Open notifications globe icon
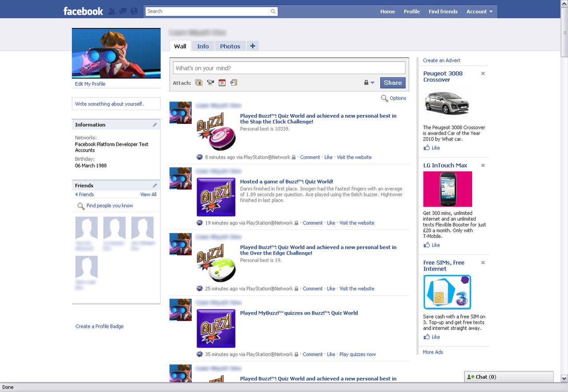 [x=134, y=11]
